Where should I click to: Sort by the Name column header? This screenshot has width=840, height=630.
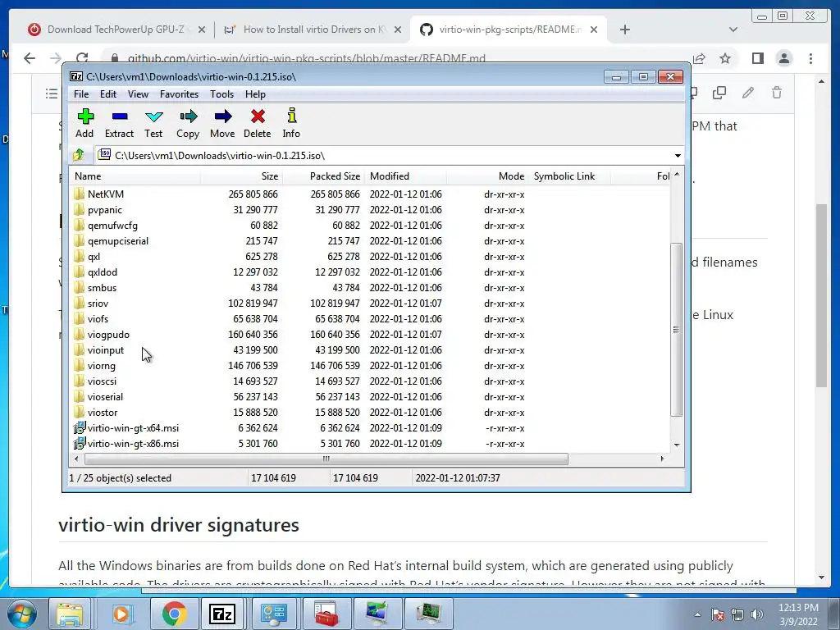pos(135,176)
